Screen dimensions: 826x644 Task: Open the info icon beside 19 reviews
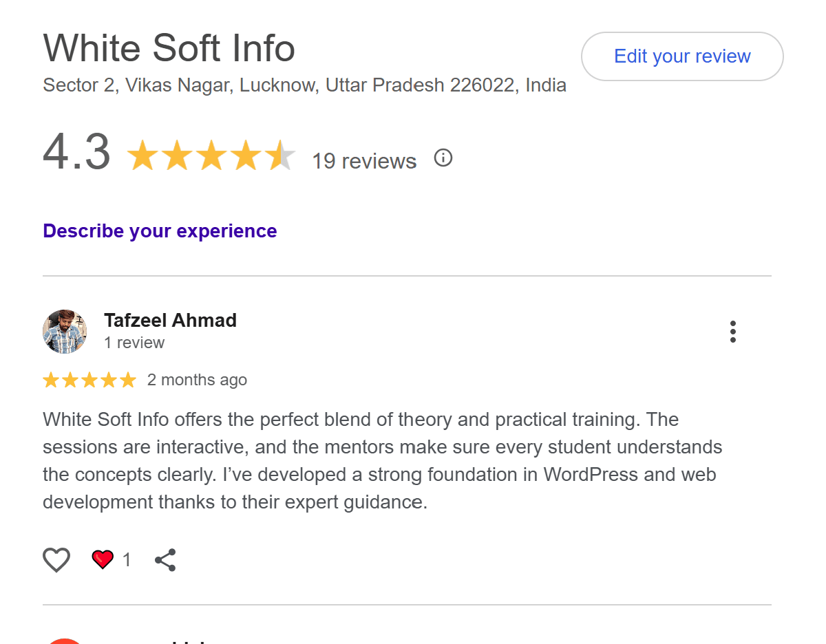tap(443, 159)
